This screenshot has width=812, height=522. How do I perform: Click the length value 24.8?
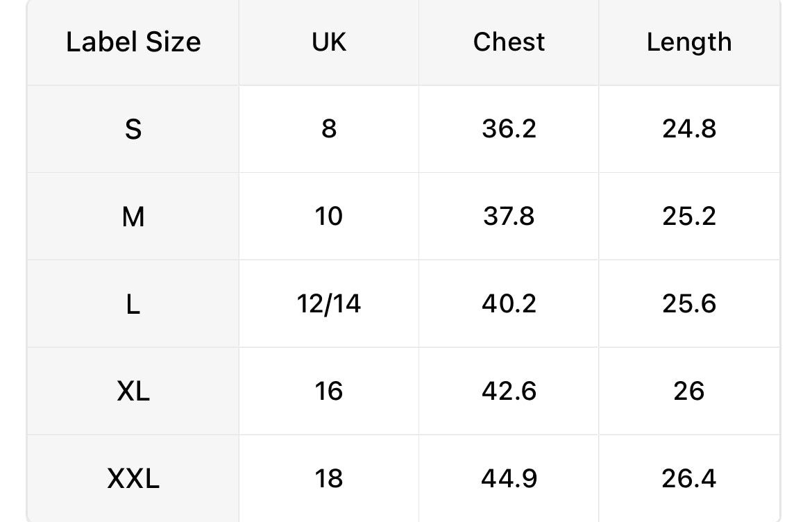tap(689, 129)
